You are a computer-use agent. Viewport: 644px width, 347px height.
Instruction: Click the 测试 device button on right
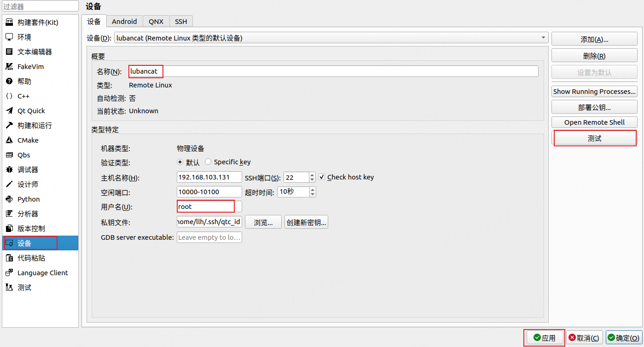point(594,138)
